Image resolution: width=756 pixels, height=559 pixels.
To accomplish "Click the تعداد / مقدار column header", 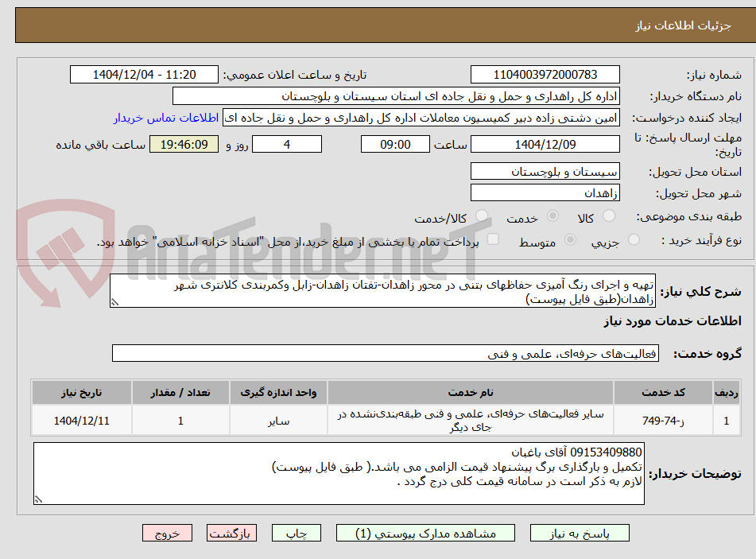I will [x=180, y=393].
